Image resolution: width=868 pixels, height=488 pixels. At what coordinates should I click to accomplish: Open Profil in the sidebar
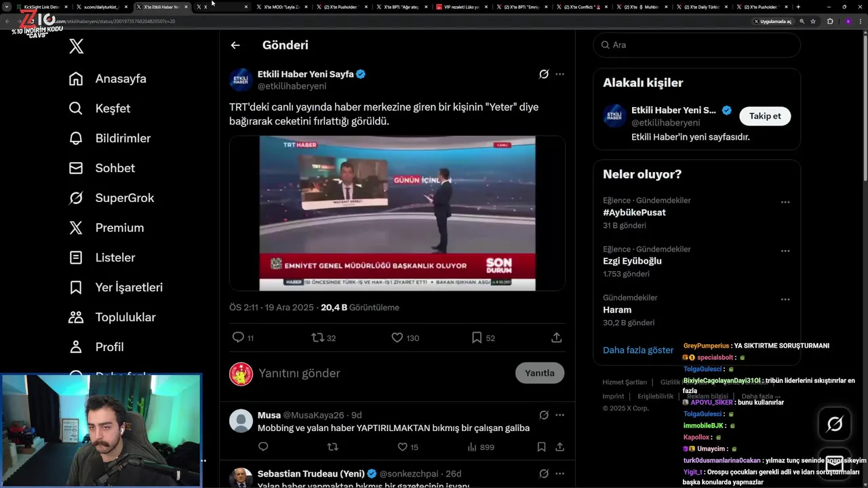pos(96,347)
